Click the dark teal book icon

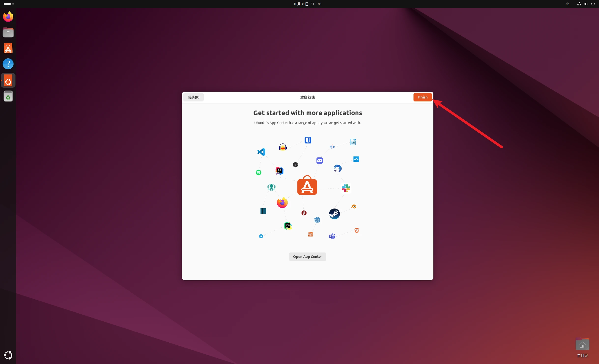263,211
